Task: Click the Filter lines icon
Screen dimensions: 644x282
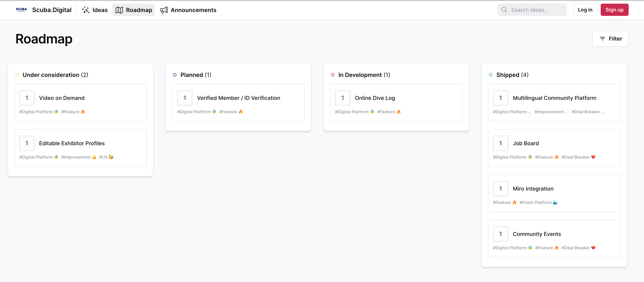Action: click(x=602, y=39)
